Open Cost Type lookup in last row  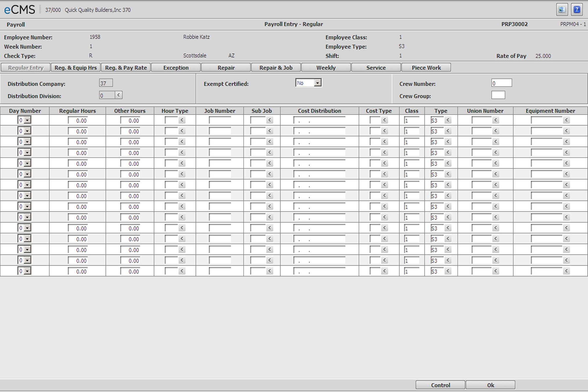[385, 271]
